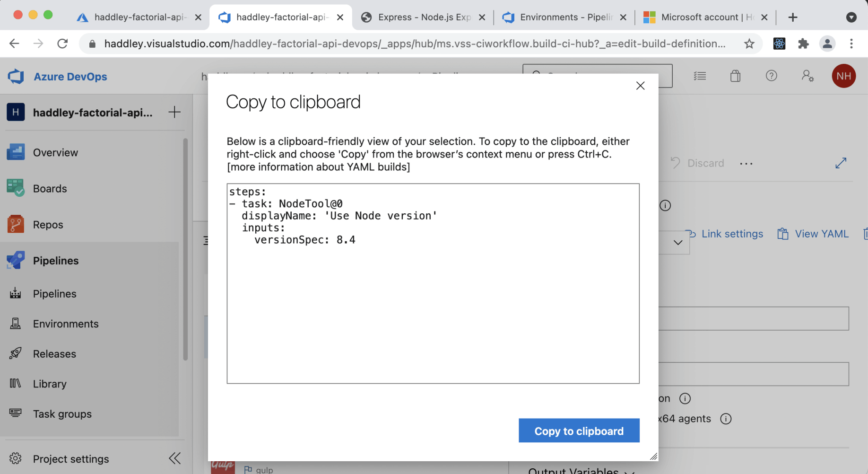Image resolution: width=868 pixels, height=474 pixels.
Task: Open the work items list icon
Action: (700, 76)
